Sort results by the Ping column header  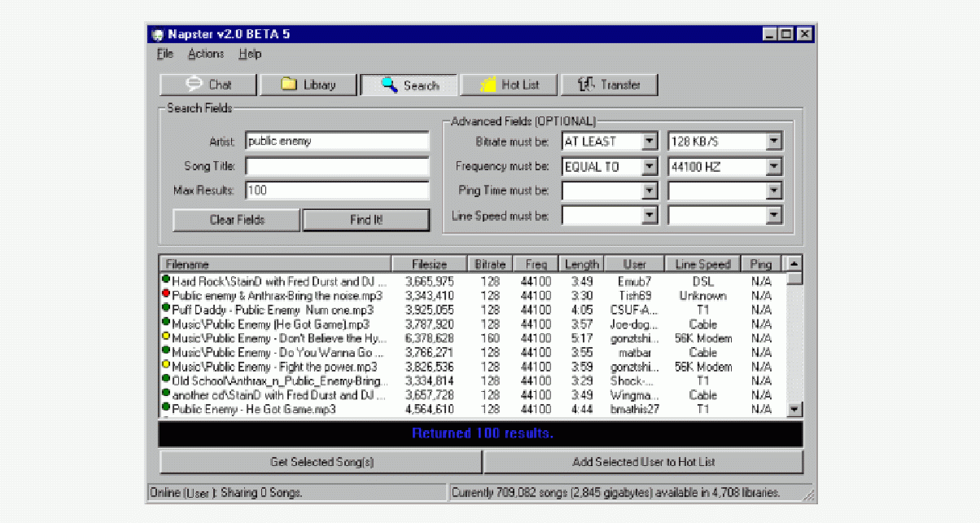pos(762,265)
